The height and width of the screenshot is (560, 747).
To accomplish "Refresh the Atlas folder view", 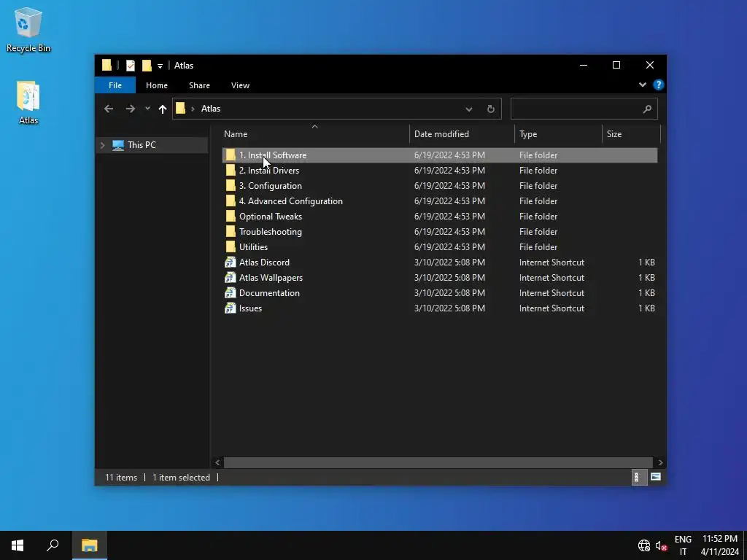I will click(491, 109).
